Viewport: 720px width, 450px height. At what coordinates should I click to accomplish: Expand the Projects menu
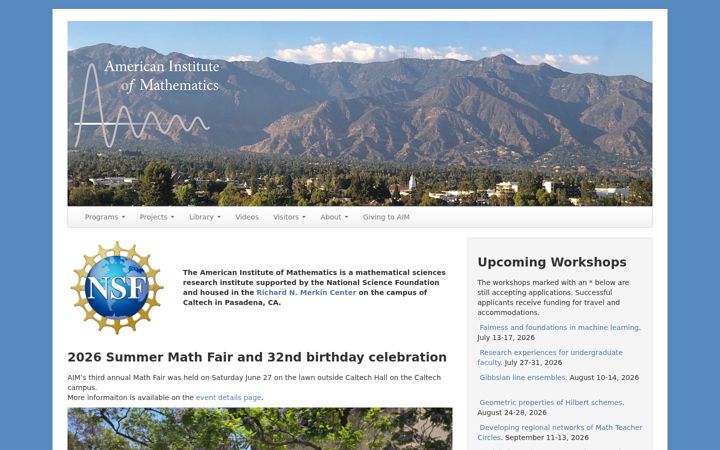(x=157, y=217)
